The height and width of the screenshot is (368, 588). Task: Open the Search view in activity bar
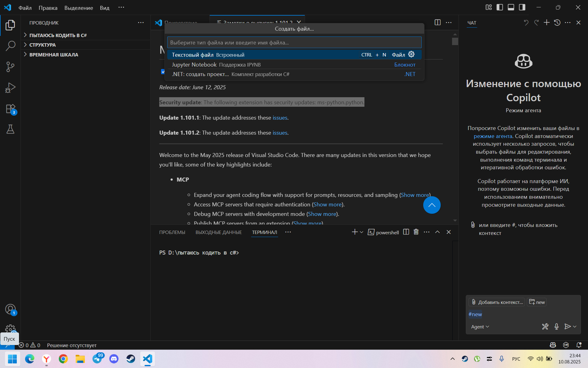point(10,46)
